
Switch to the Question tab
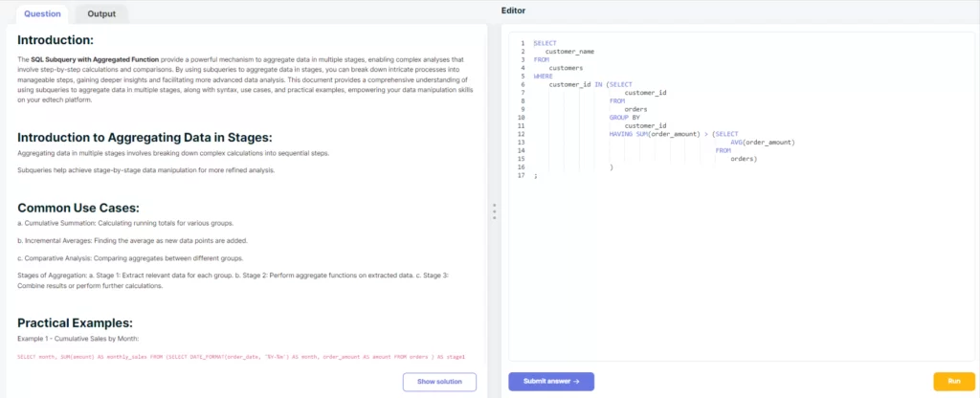[42, 13]
